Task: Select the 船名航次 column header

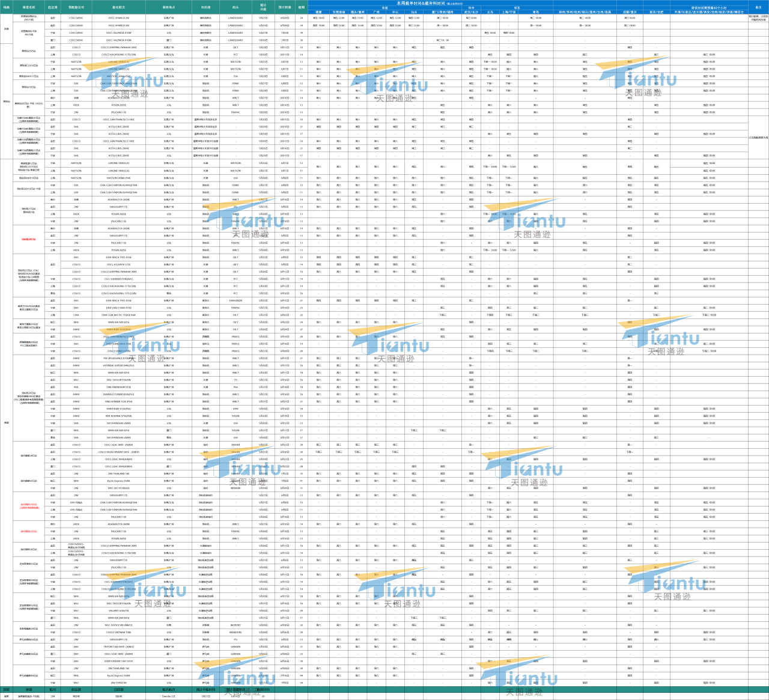Action: tap(119, 7)
